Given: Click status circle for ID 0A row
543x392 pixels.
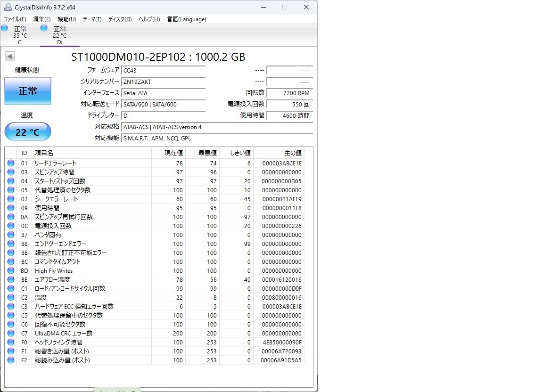Looking at the screenshot, I should pyautogui.click(x=11, y=217).
